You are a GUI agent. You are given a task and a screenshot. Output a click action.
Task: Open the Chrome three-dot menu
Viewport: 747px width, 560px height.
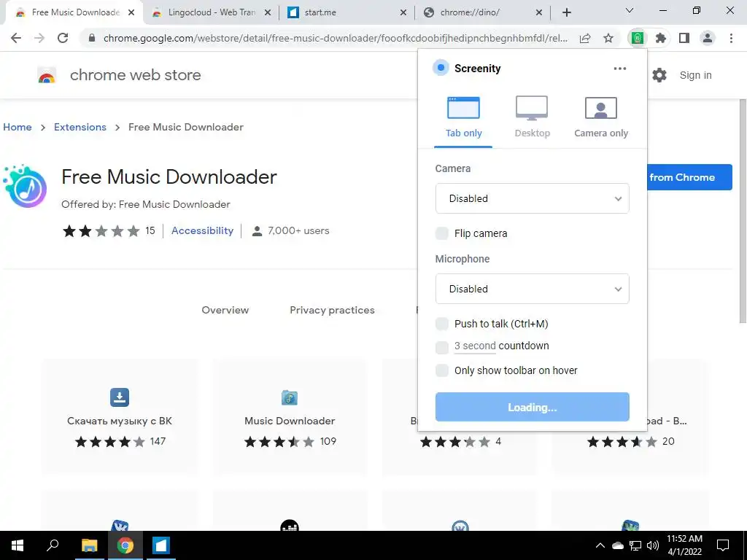click(x=731, y=38)
